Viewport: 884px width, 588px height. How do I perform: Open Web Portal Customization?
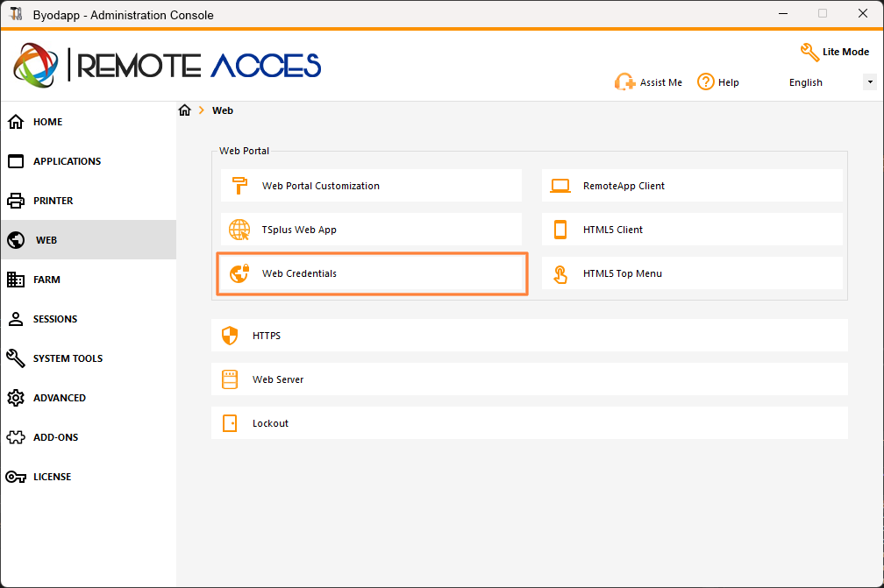pyautogui.click(x=371, y=185)
